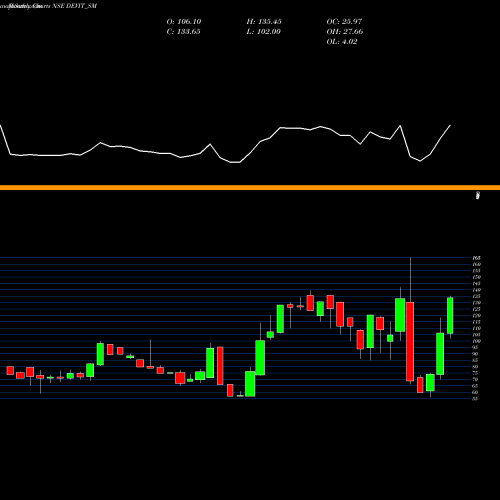The image size is (500, 500).
Task: Click the 100 price axis label
Action: tap(476, 341)
